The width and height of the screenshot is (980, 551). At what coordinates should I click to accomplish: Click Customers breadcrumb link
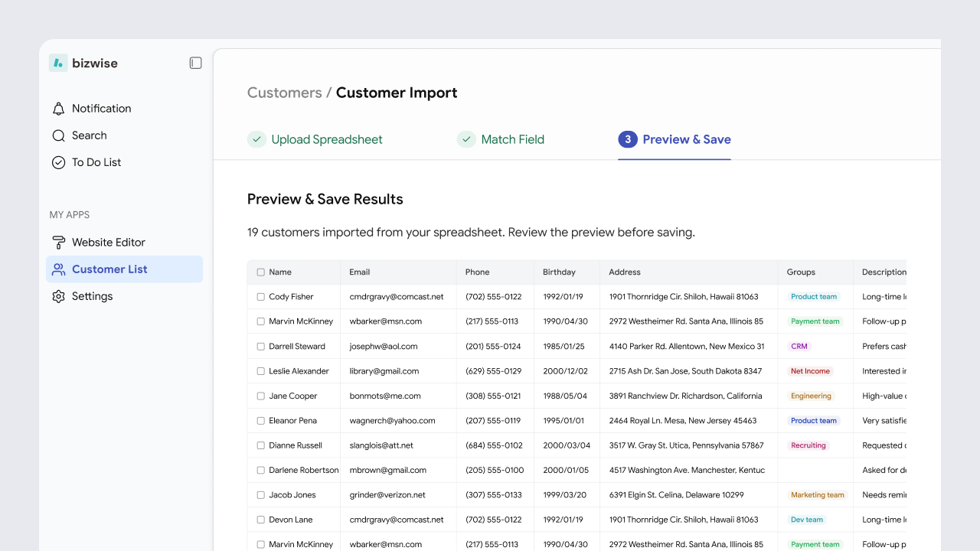click(285, 93)
